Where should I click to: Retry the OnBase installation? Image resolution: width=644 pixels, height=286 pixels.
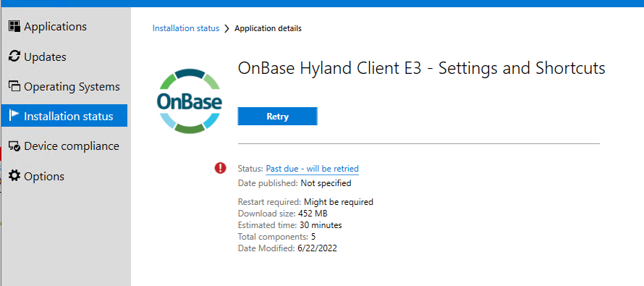(x=278, y=116)
